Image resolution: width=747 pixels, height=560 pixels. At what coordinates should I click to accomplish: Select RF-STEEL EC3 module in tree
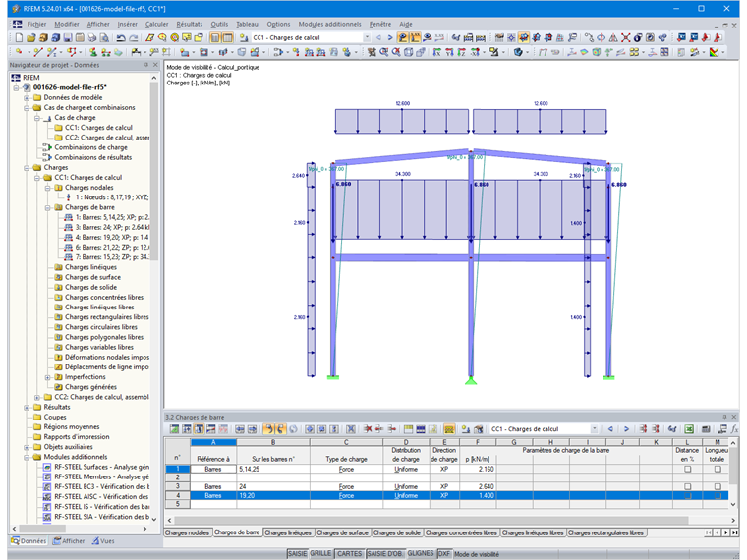pyautogui.click(x=101, y=486)
